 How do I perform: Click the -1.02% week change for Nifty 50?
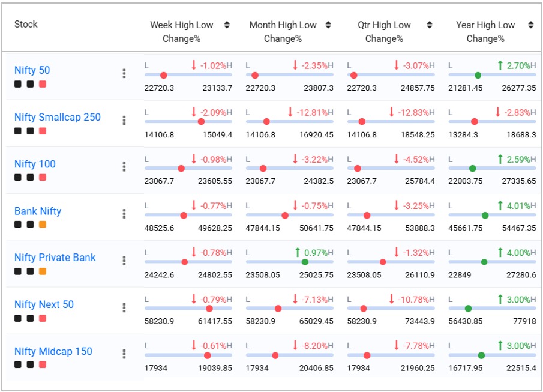[x=213, y=65]
